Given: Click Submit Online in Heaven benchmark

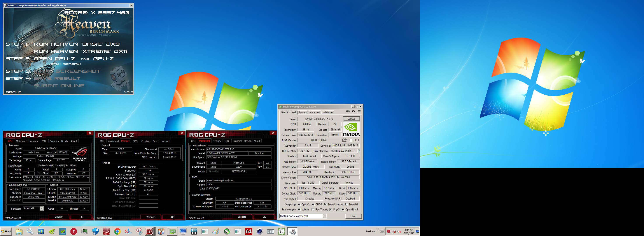Looking at the screenshot, I should tap(59, 86).
